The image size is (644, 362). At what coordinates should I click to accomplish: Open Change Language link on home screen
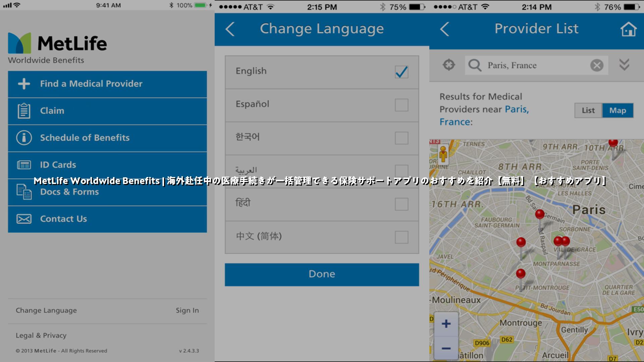coord(46,310)
